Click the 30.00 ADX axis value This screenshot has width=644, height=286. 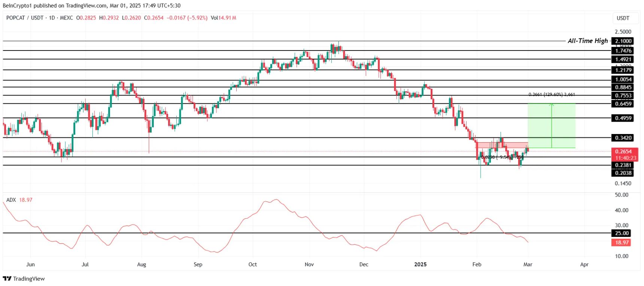pos(622,225)
